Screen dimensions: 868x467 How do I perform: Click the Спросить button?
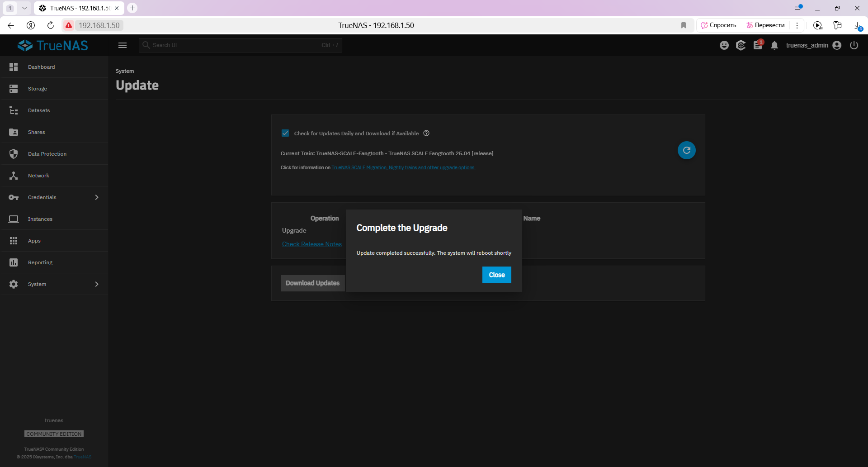[719, 25]
